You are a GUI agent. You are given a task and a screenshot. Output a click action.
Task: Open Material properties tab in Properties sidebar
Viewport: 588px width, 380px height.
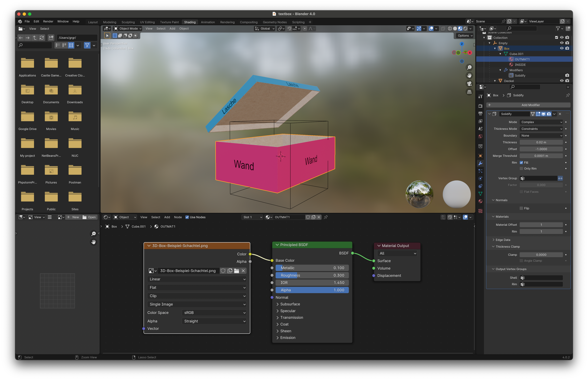click(480, 201)
